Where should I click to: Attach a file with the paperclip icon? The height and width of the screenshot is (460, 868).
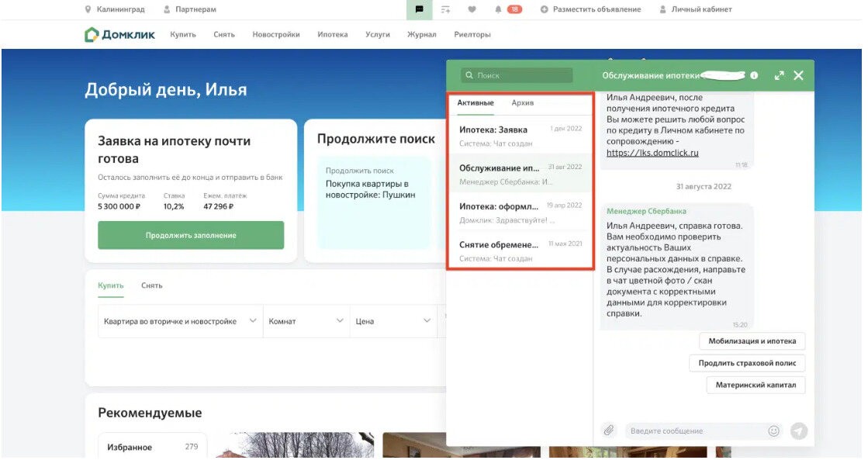pos(610,431)
